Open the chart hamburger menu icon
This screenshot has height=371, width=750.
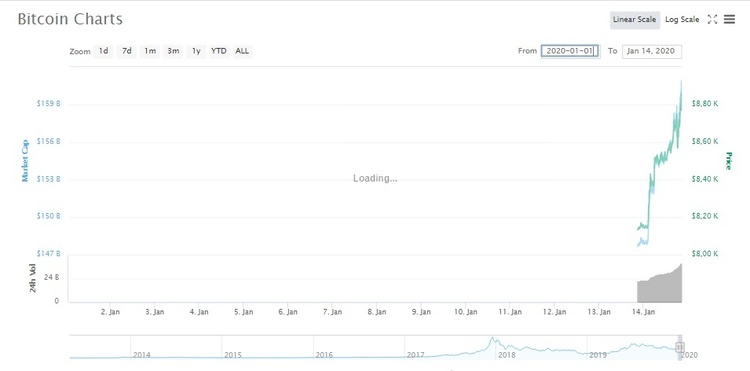(x=729, y=19)
